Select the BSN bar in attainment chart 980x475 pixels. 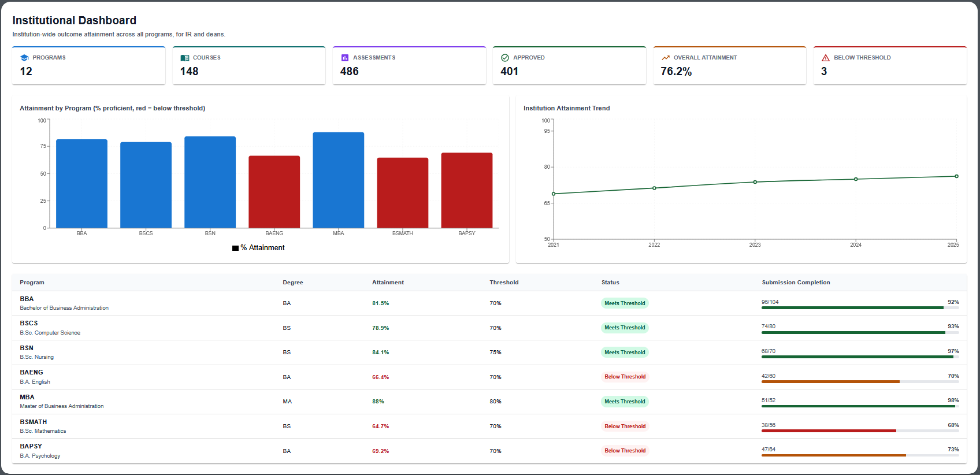[210, 182]
